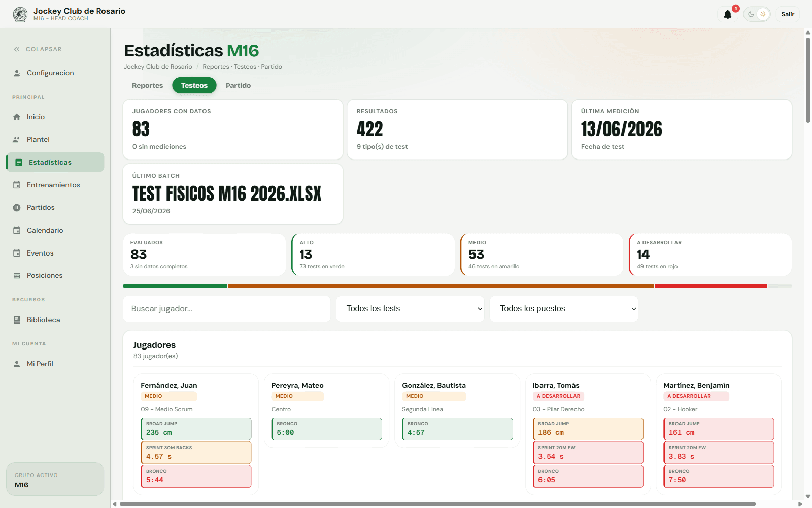Click the green segment of the distribution bar

tap(175, 286)
